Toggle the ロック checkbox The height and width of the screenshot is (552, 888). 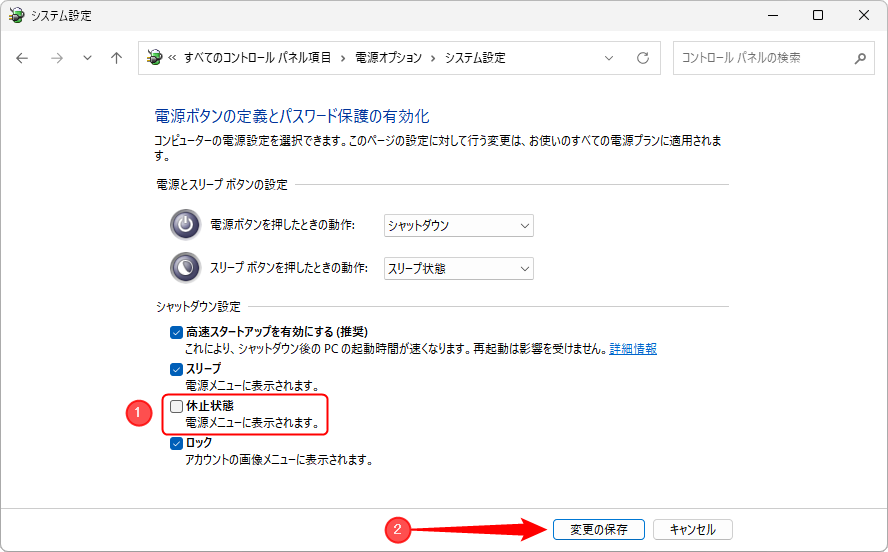(176, 443)
